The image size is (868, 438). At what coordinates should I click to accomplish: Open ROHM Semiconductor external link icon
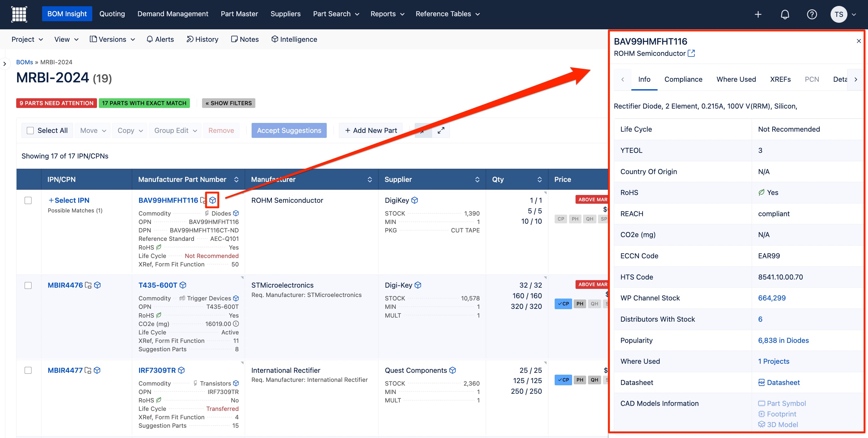click(691, 53)
